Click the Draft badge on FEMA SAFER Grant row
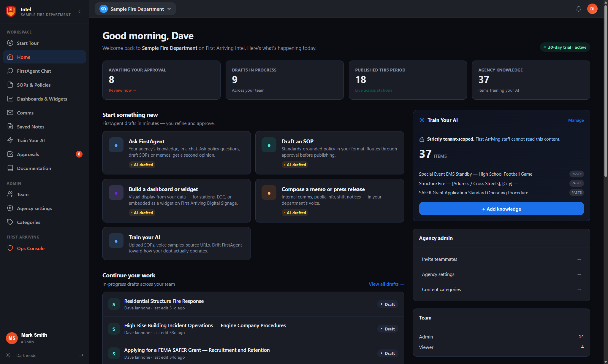This screenshot has width=608, height=364. pos(388,353)
